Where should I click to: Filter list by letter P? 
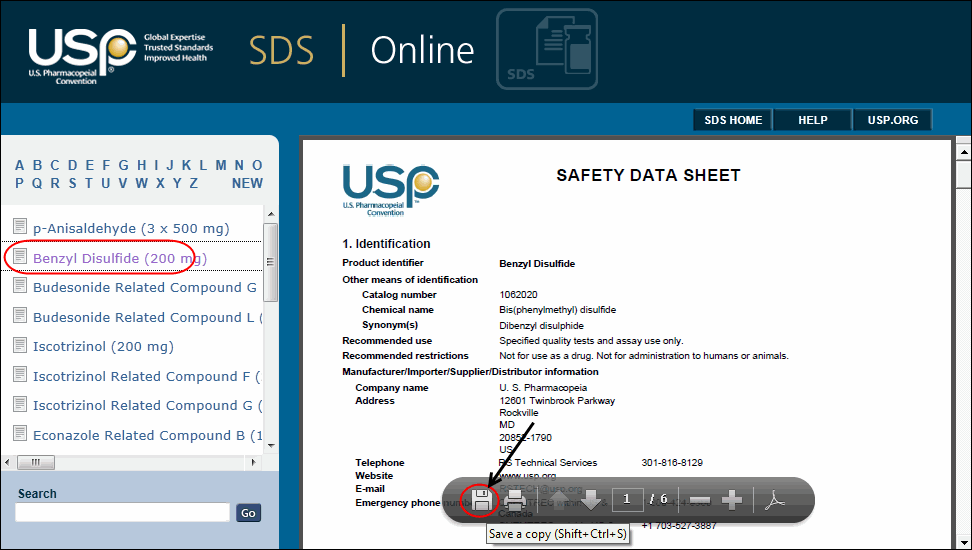tap(20, 184)
